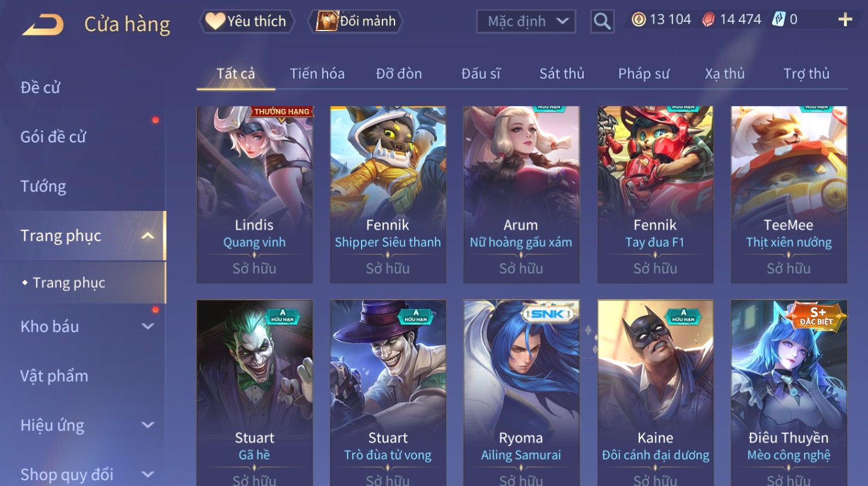868x486 pixels.
Task: Select the Tiến hóa tab
Action: 317,74
